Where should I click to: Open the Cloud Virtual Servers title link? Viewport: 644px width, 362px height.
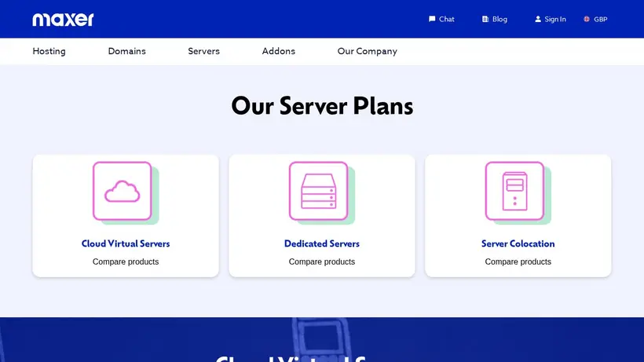point(126,243)
